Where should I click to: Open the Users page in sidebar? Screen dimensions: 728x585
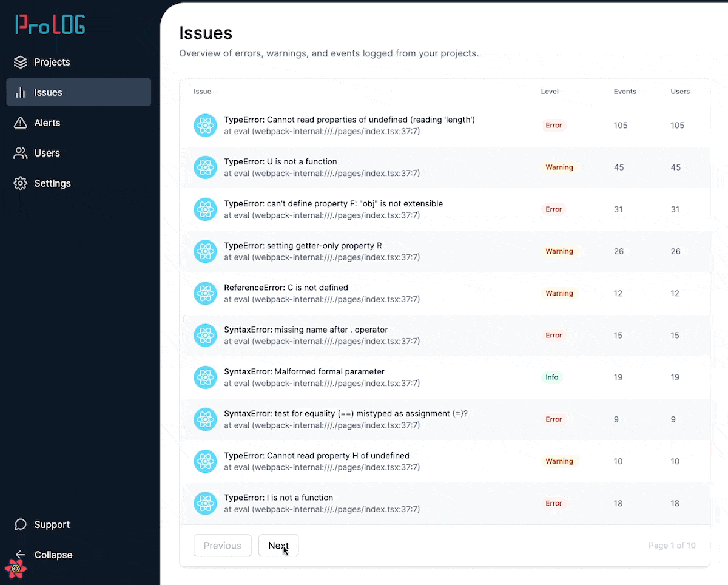(79, 153)
